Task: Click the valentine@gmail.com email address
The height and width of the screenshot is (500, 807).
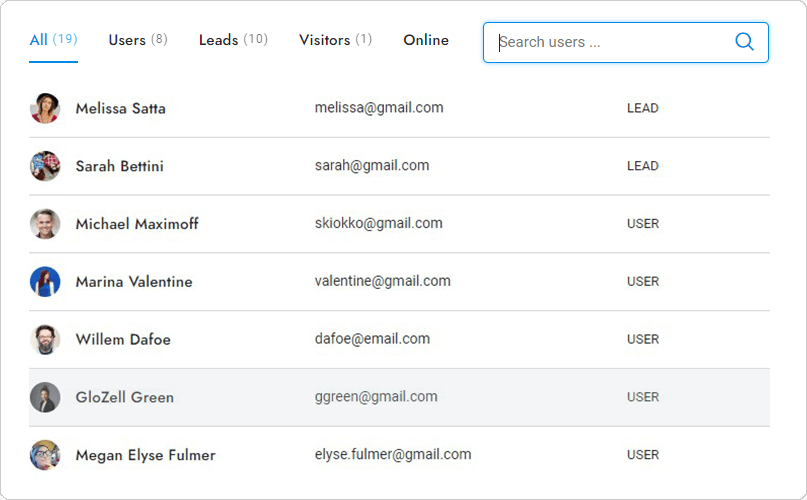Action: 382,282
